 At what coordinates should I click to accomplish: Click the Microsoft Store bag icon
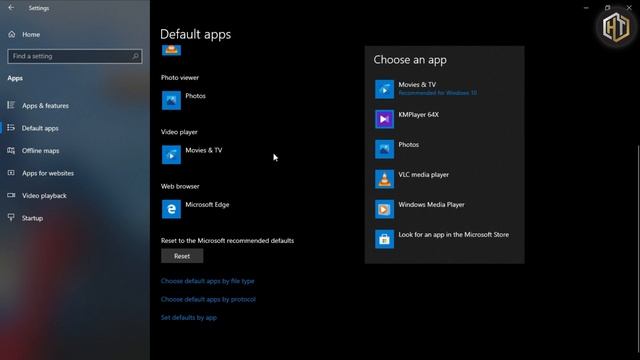(x=384, y=239)
